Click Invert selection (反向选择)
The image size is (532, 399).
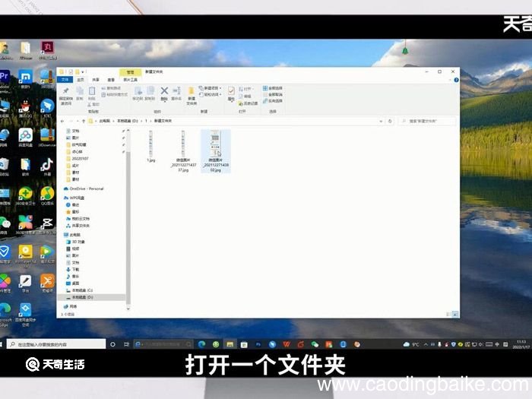coord(272,101)
